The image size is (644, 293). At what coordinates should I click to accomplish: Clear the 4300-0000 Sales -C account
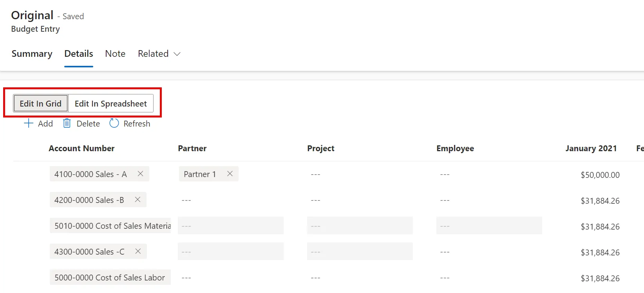(138, 251)
